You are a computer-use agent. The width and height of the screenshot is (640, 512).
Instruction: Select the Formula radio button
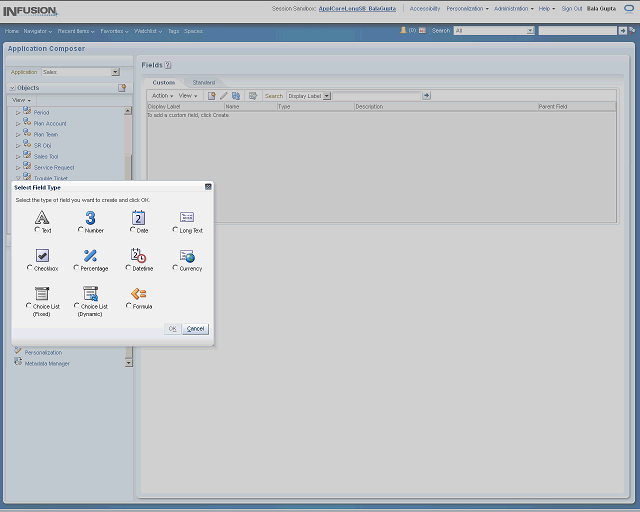click(x=129, y=305)
